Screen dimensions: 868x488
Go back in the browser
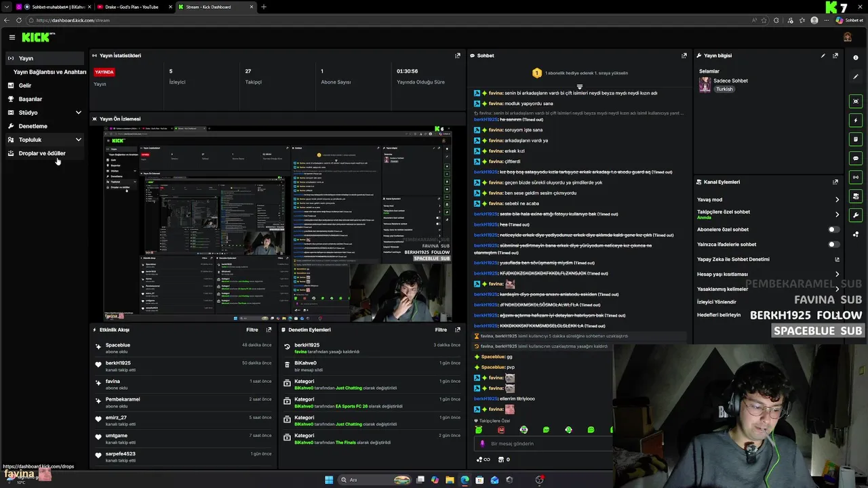coord(7,20)
